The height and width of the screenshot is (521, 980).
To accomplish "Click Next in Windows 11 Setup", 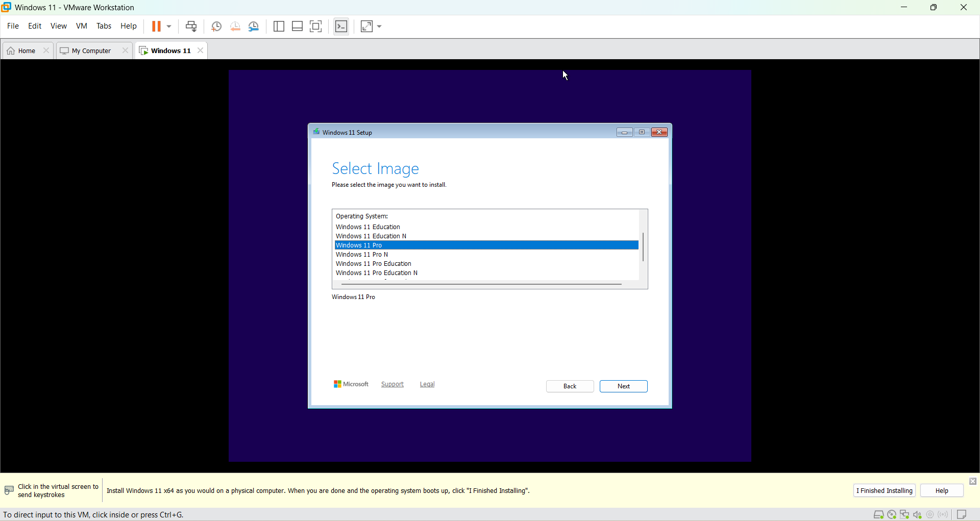I will pos(624,386).
